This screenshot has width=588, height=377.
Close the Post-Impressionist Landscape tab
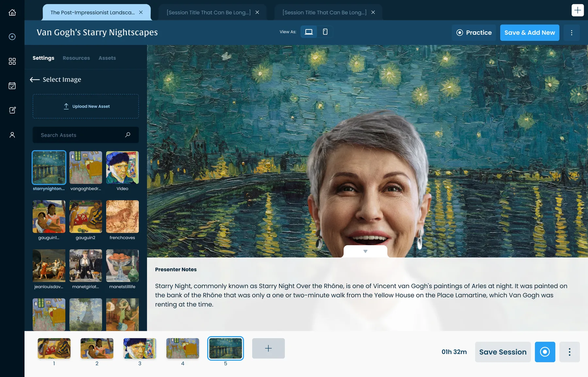click(141, 12)
